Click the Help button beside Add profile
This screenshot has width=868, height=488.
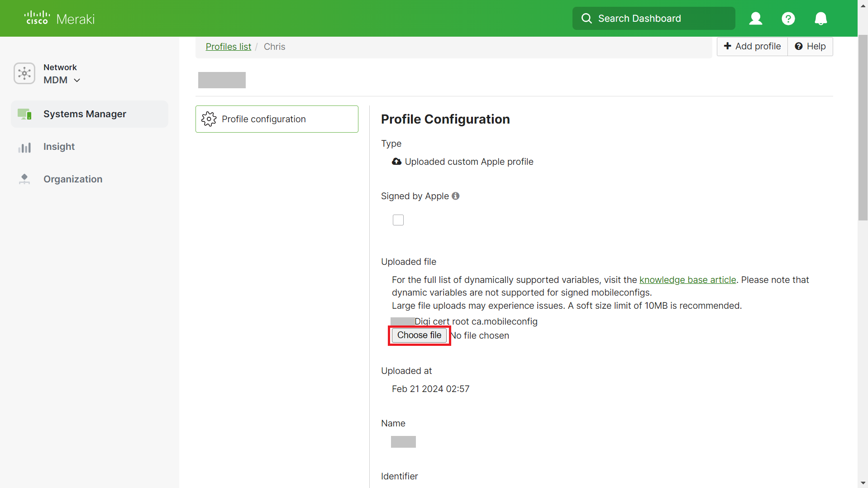[810, 46]
